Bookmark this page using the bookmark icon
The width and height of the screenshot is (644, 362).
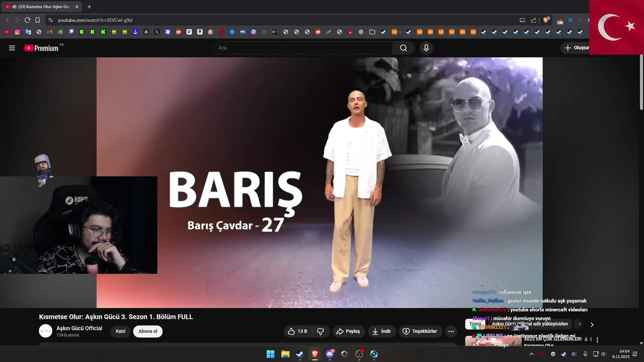click(37, 20)
